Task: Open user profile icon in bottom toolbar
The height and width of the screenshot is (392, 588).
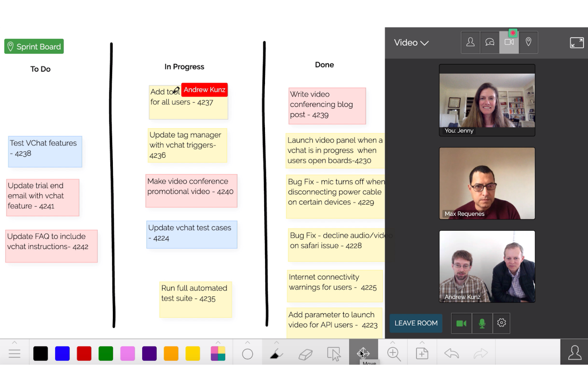Action: [x=574, y=352]
